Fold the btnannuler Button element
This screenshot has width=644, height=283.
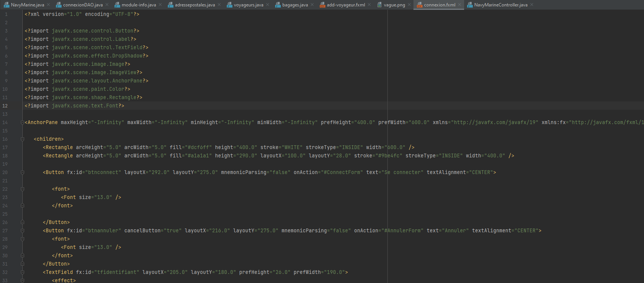pyautogui.click(x=22, y=231)
